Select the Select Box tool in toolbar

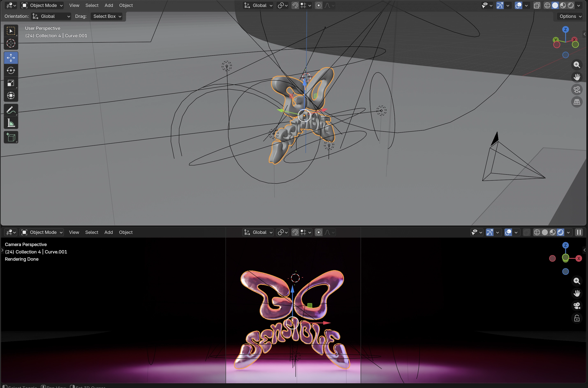(11, 31)
